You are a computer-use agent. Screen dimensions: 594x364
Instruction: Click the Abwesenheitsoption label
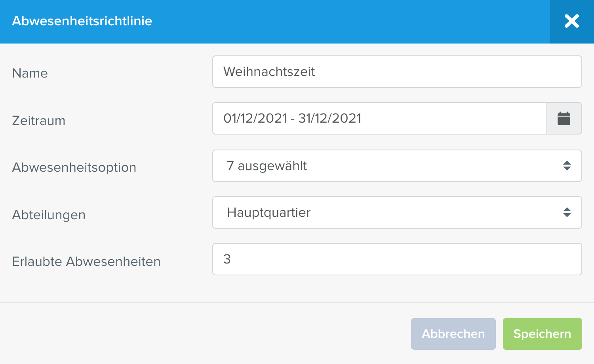point(74,167)
